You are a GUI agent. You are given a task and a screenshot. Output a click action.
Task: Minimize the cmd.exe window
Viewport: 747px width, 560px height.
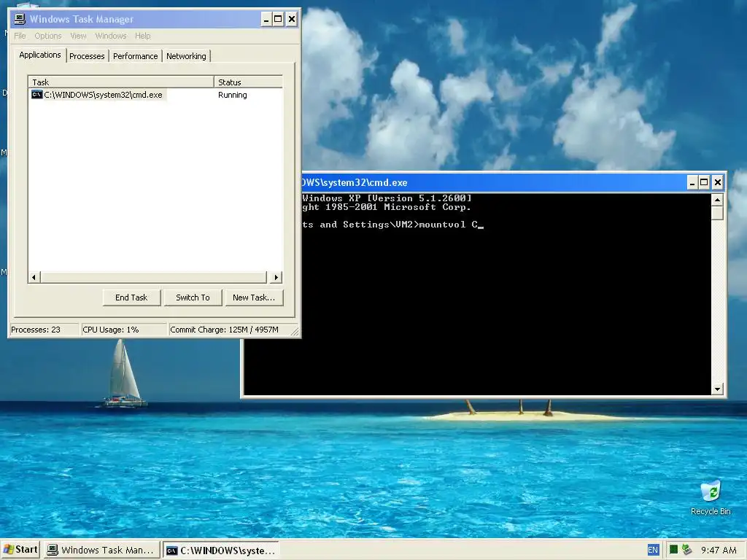(692, 182)
